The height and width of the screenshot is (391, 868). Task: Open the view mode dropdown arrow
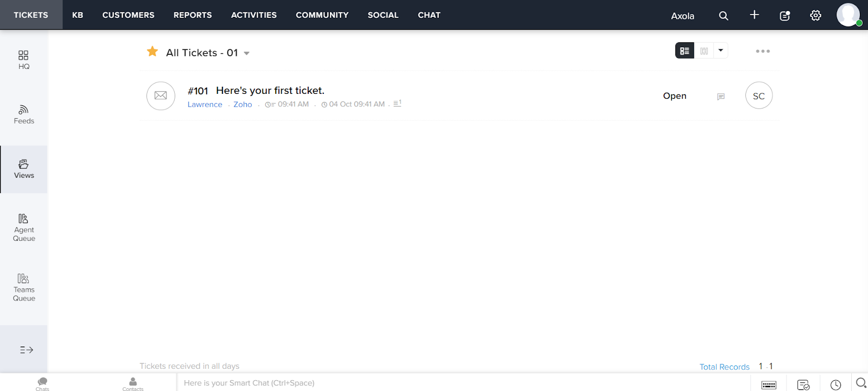coord(720,50)
